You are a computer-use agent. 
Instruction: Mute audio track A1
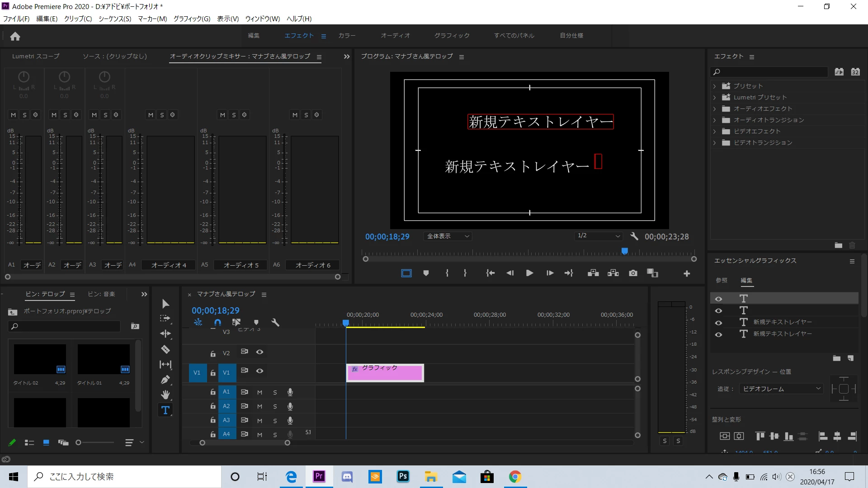click(x=259, y=392)
